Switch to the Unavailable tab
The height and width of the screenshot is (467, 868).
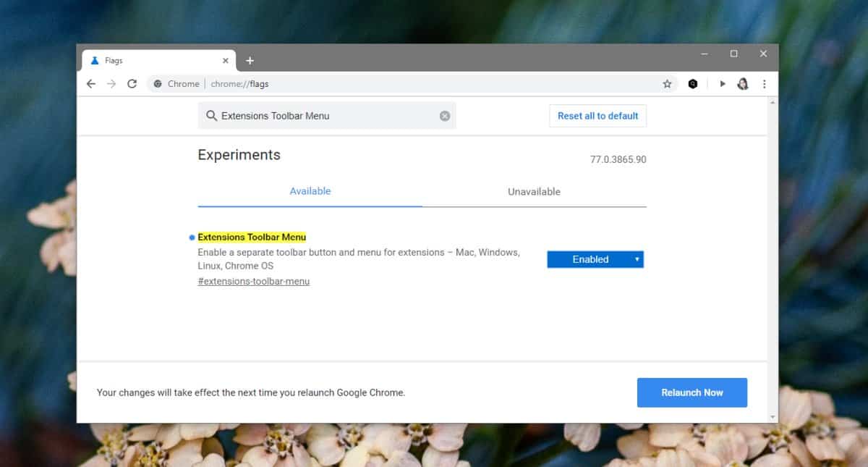pyautogui.click(x=535, y=192)
